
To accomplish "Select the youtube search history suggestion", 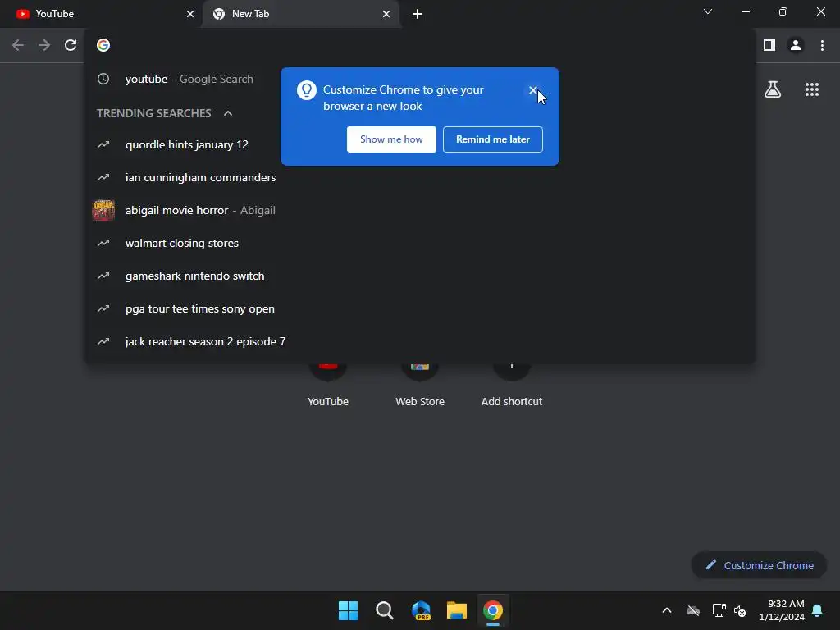I will 420,79.
